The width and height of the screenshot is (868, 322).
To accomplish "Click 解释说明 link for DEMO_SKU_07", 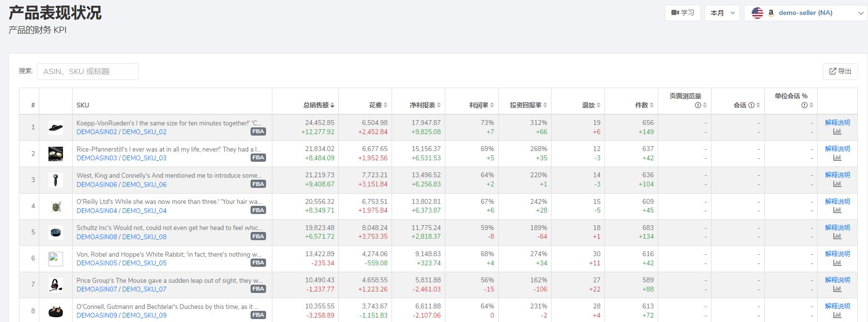I will pos(837,280).
